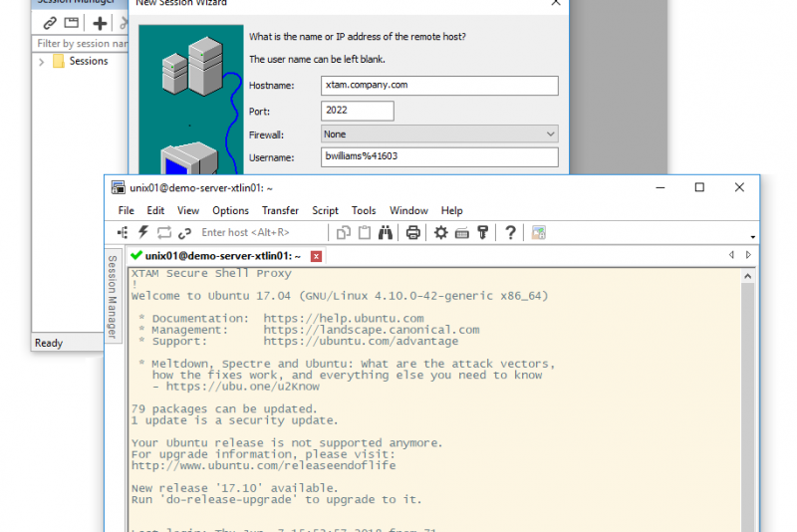Open the Script menu

coord(325,210)
